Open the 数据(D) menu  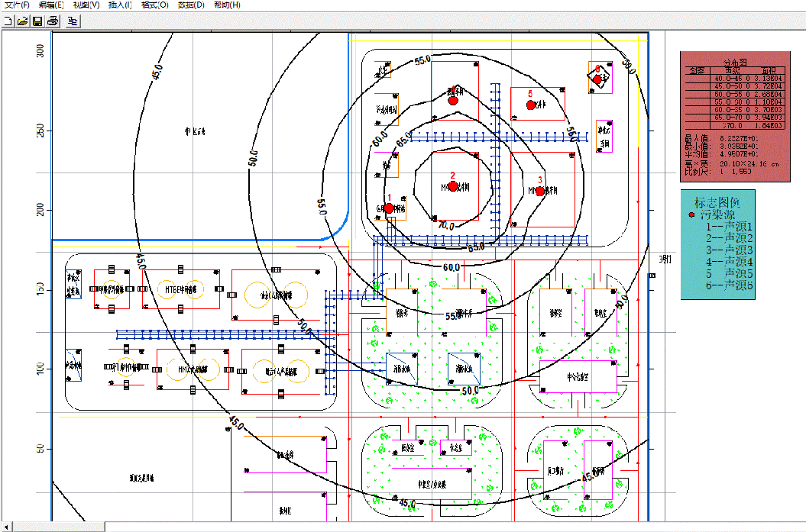pos(191,5)
